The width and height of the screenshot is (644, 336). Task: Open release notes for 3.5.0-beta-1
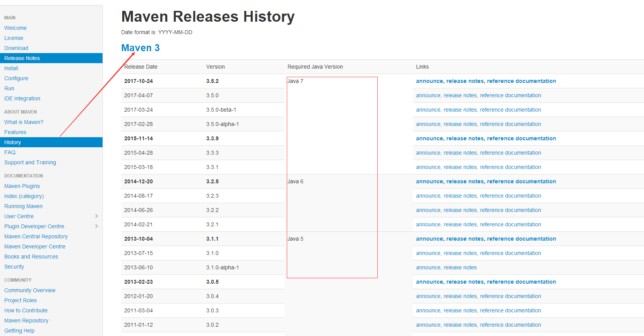pos(460,110)
